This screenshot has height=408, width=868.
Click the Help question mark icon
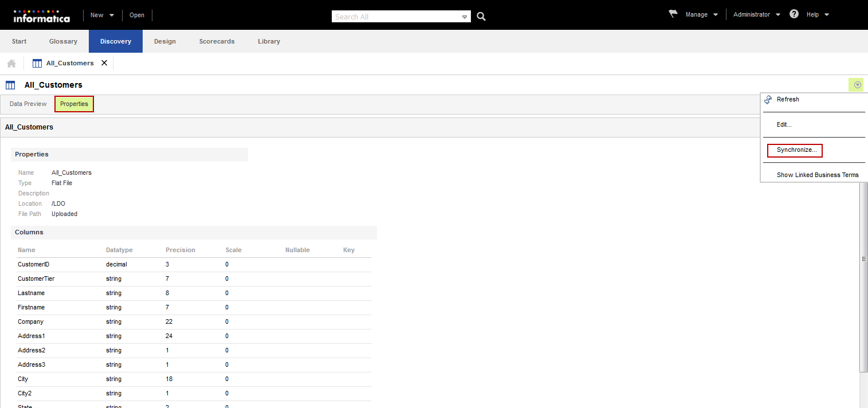point(794,14)
